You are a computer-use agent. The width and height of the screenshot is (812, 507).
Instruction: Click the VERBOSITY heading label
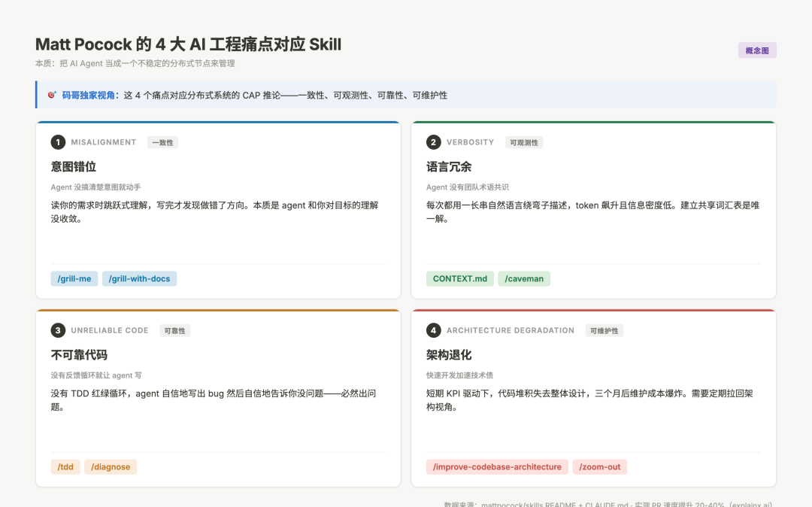(x=470, y=142)
